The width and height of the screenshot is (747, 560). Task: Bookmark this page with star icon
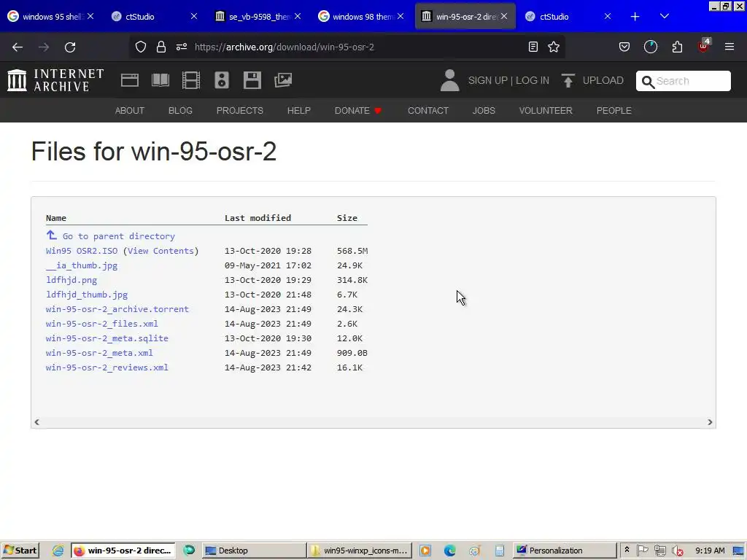[x=554, y=47]
